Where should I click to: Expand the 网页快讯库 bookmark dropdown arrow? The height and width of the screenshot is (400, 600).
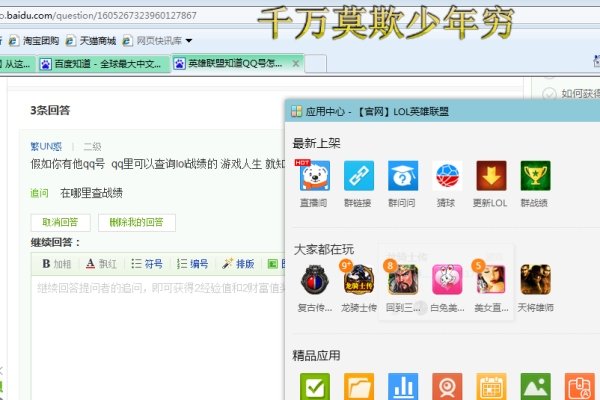pyautogui.click(x=189, y=41)
